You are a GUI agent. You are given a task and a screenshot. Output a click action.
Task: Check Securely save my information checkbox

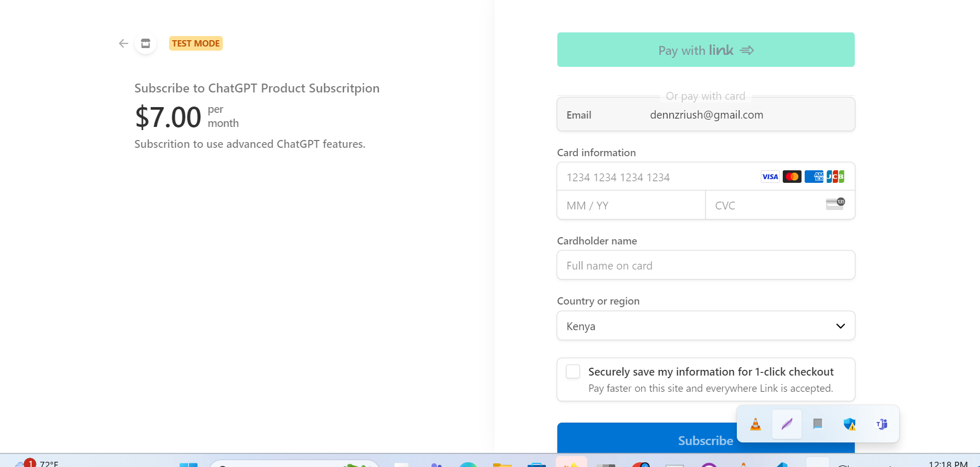[573, 371]
